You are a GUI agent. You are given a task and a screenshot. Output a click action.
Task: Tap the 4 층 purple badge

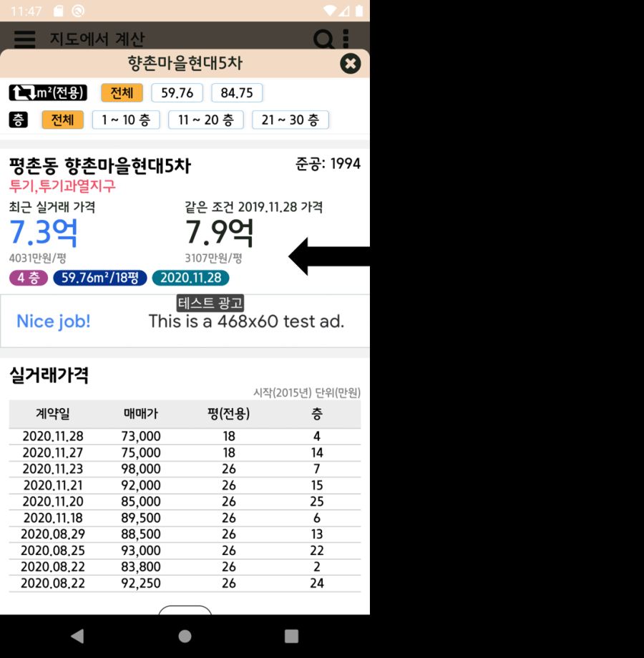click(29, 277)
